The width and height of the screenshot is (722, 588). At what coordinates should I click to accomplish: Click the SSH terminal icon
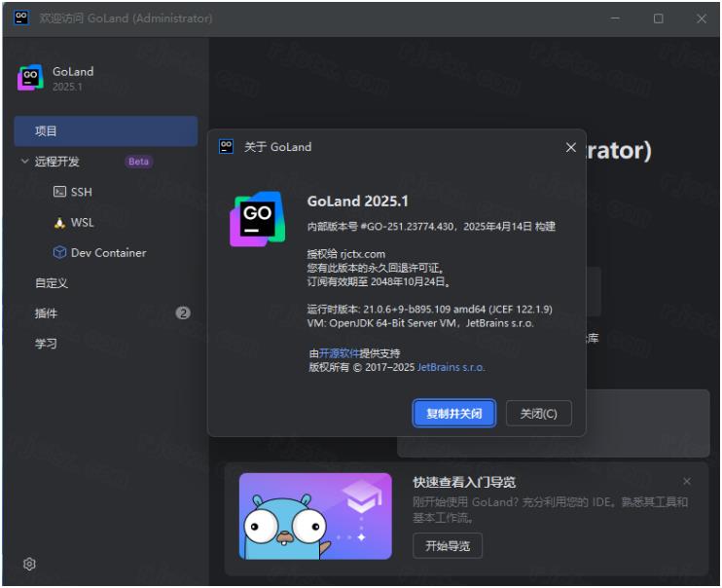pos(59,192)
